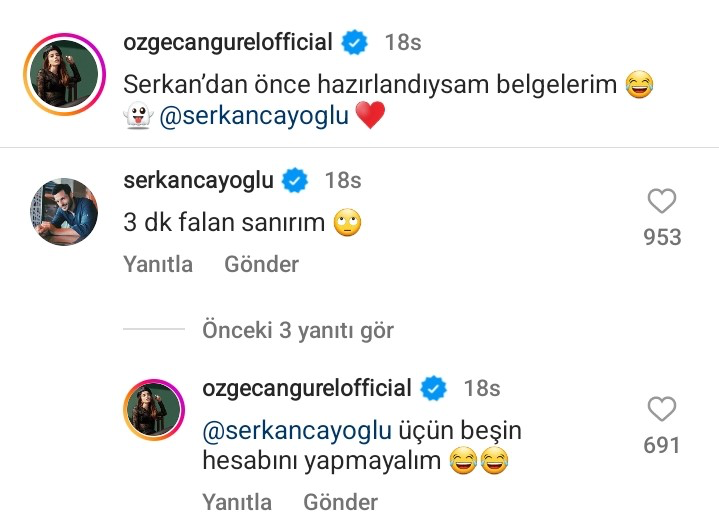Open the serkancayoglu username on the comment
Viewport: 719px width, 531px height.
(x=198, y=180)
